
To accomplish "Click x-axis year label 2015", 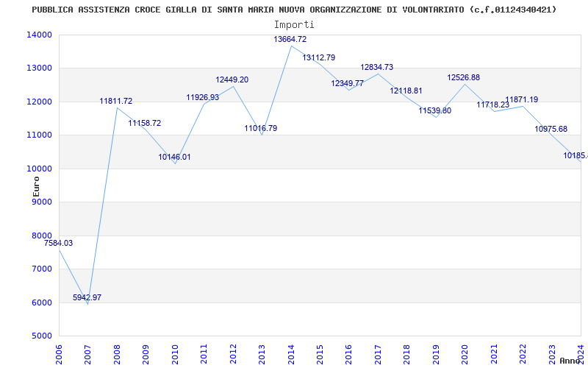I will pos(320,354).
